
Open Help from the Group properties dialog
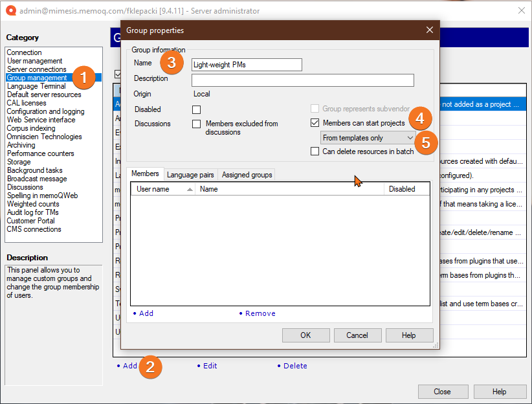coord(409,335)
